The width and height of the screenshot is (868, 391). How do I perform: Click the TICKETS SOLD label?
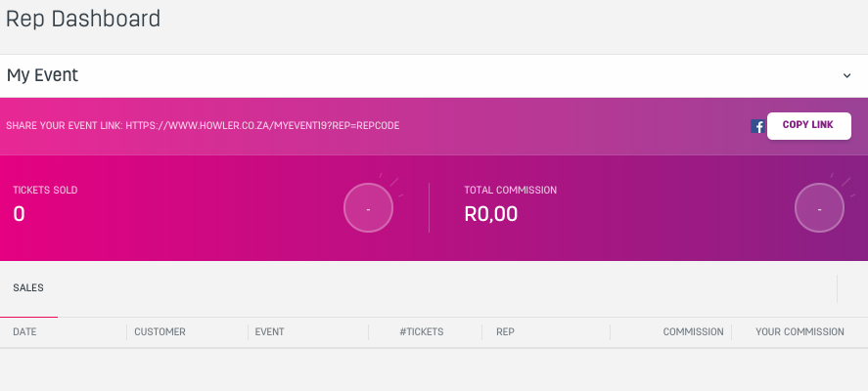45,191
